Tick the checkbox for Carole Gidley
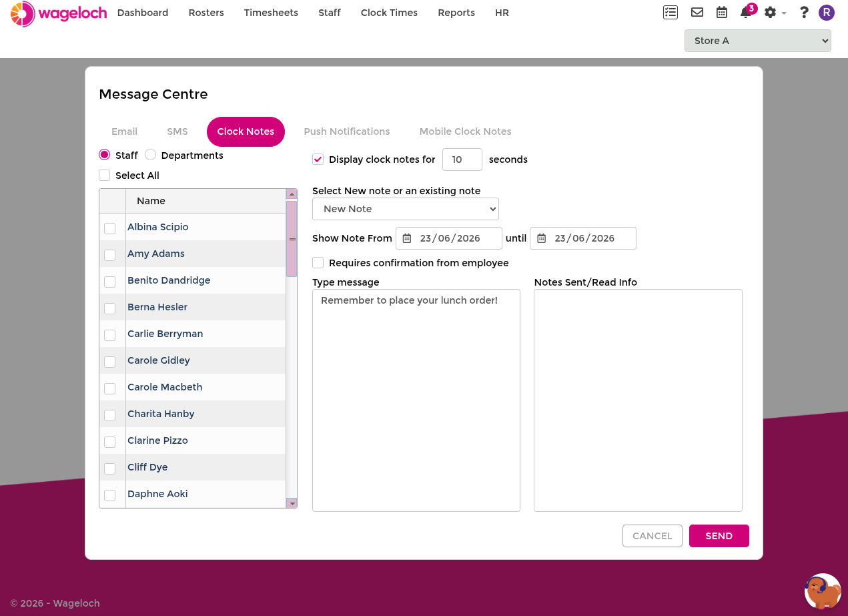The image size is (848, 616). coord(110,362)
